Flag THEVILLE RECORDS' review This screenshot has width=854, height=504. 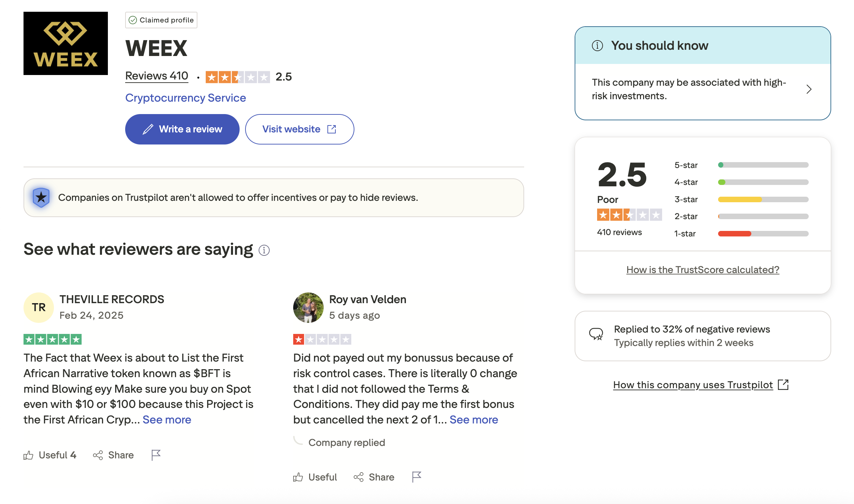coord(156,455)
